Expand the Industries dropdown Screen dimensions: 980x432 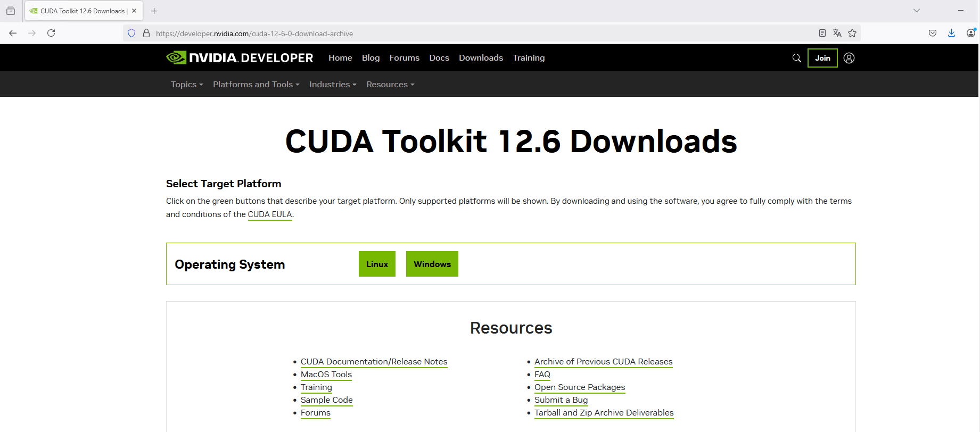(333, 84)
